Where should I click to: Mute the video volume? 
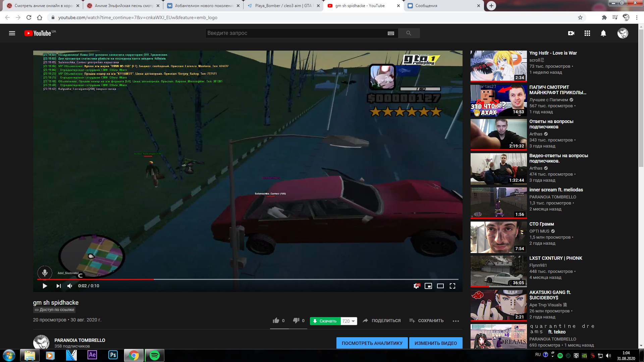70,286
